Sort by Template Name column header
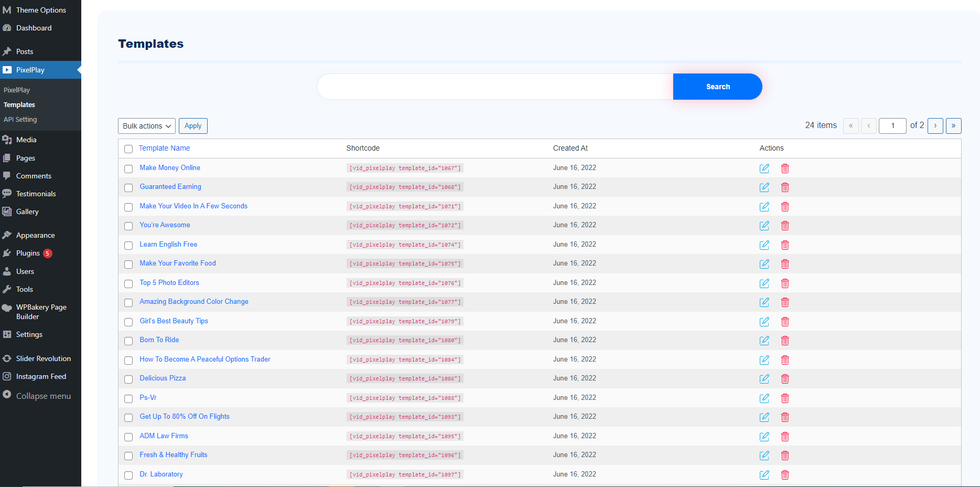The width and height of the screenshot is (980, 487). click(x=164, y=149)
